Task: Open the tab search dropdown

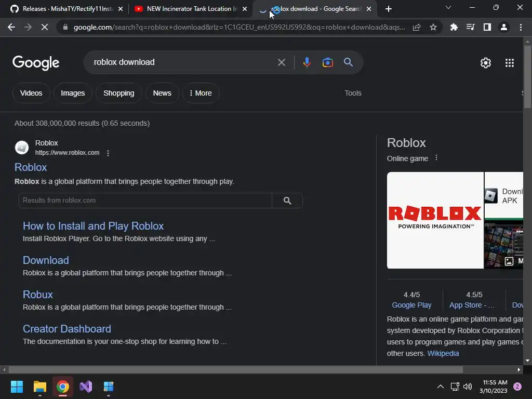Action: (x=448, y=7)
